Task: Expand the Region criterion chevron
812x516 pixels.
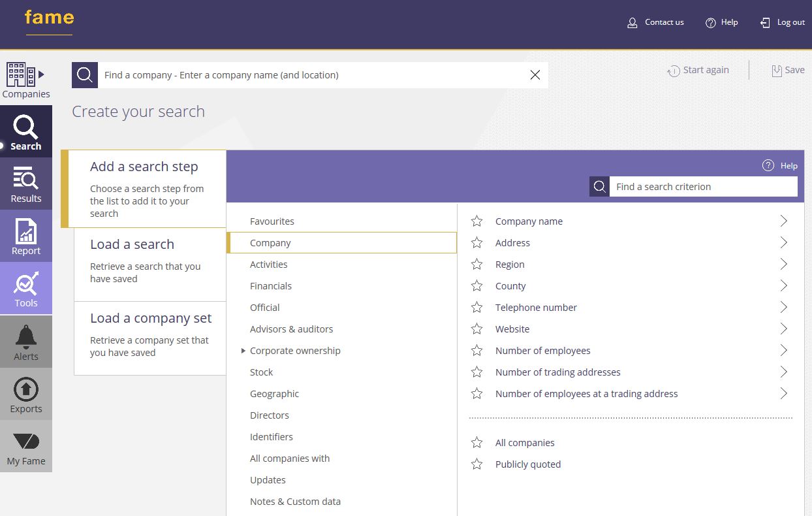Action: coord(783,265)
